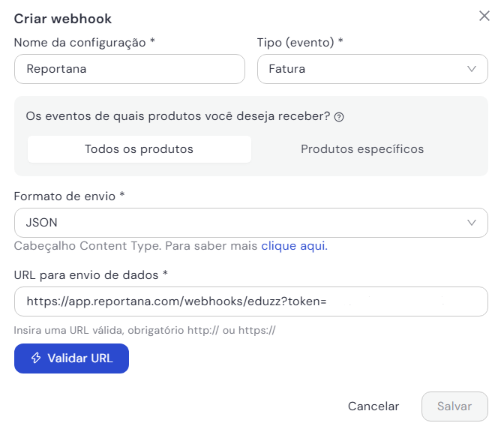Follow the clique aqui link
Screen dimensions: 504x432
[x=294, y=246]
